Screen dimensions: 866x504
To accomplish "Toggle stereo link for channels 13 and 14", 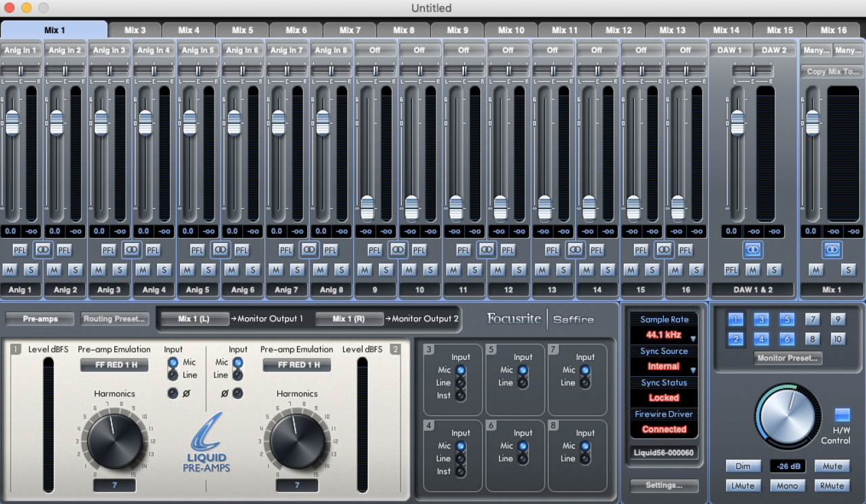I will 574,250.
